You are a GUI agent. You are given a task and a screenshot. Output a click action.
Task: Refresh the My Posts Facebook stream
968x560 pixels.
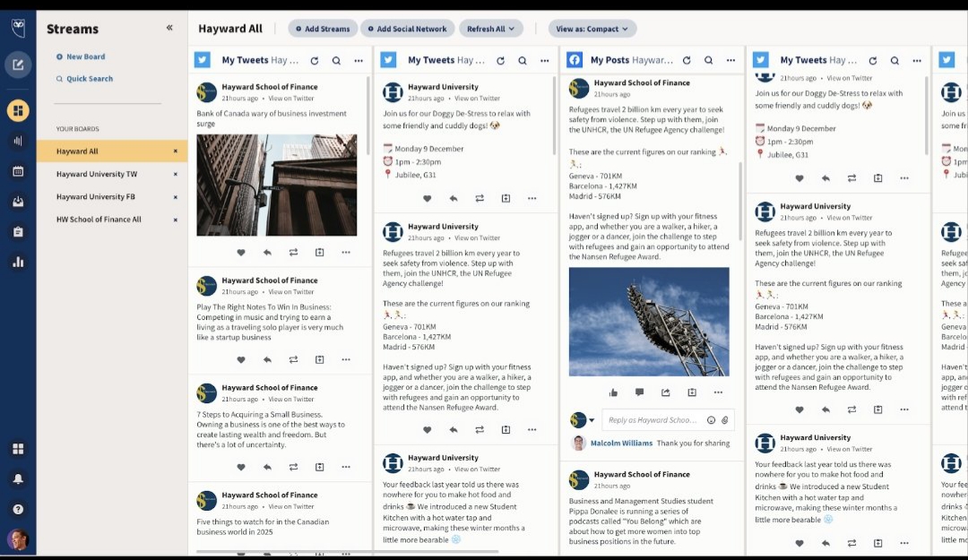(x=687, y=61)
